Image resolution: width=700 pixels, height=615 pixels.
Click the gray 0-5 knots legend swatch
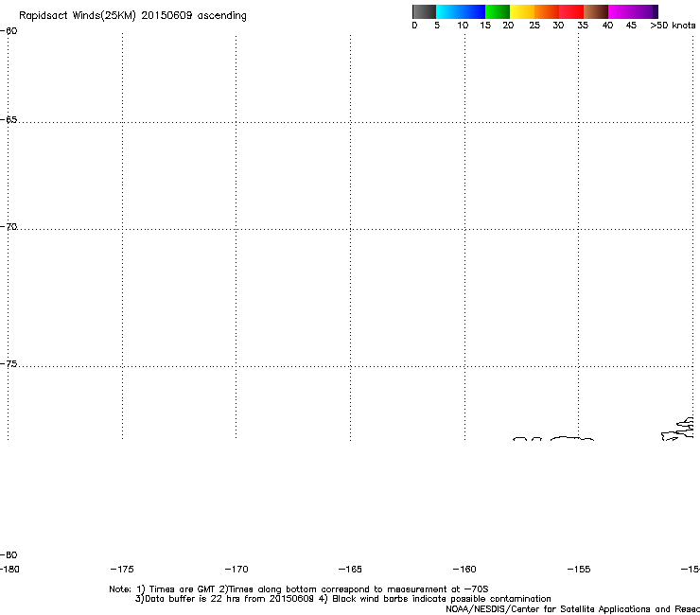coord(424,11)
